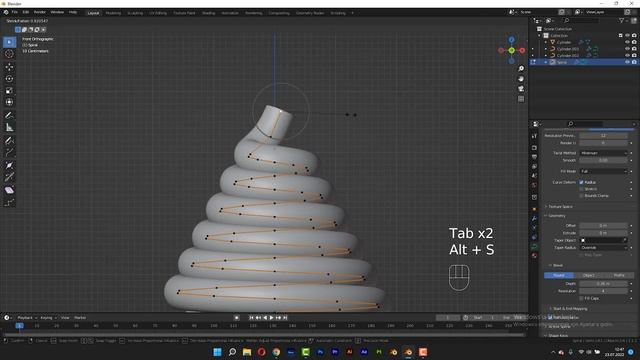Open green Curve data properties tab
Viewport: 640px width, 360px height.
coord(534,246)
